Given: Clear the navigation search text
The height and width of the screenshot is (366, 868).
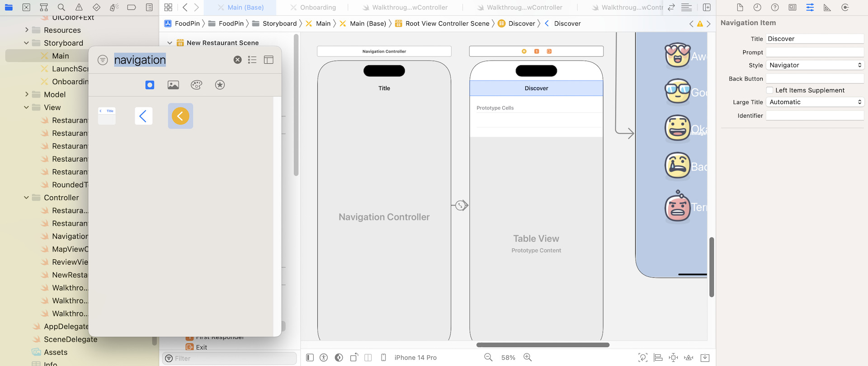Looking at the screenshot, I should [237, 60].
